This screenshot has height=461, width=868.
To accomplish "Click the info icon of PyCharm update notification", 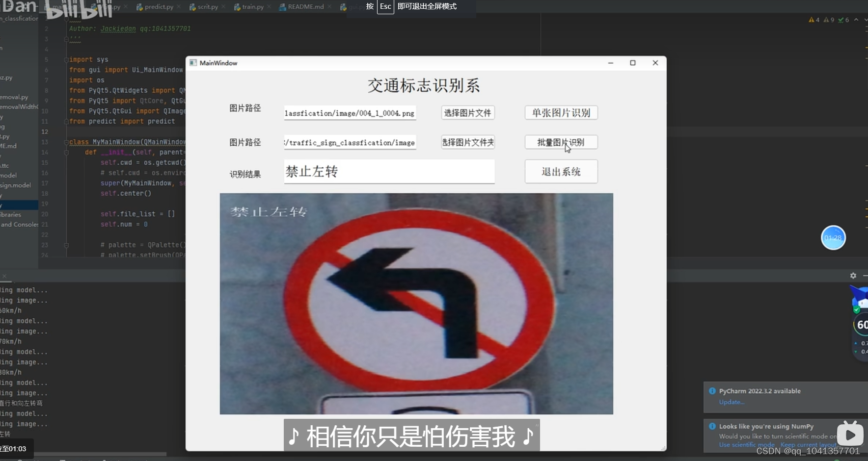I will pos(712,391).
